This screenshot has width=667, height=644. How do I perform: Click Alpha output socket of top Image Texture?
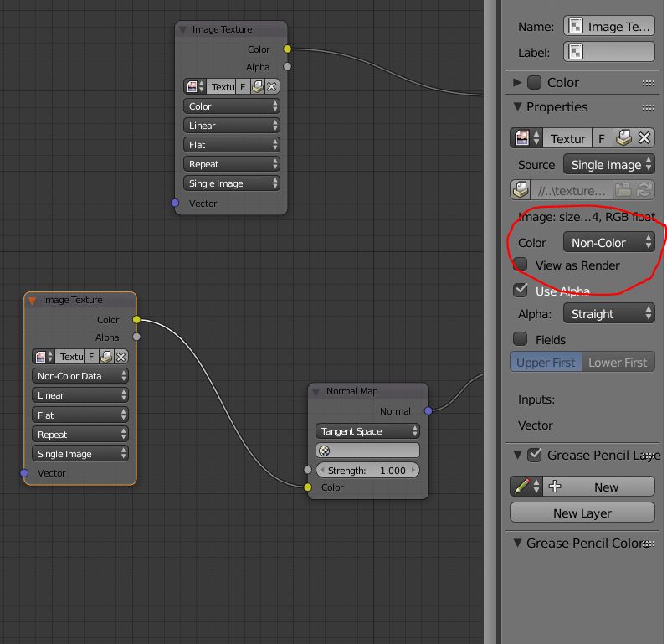(x=288, y=66)
